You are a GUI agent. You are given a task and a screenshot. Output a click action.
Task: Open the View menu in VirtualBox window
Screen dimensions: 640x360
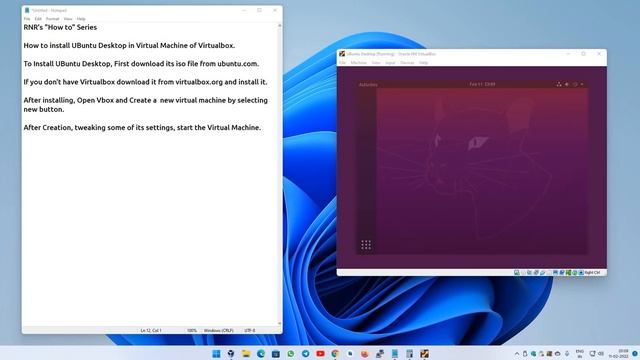point(376,63)
